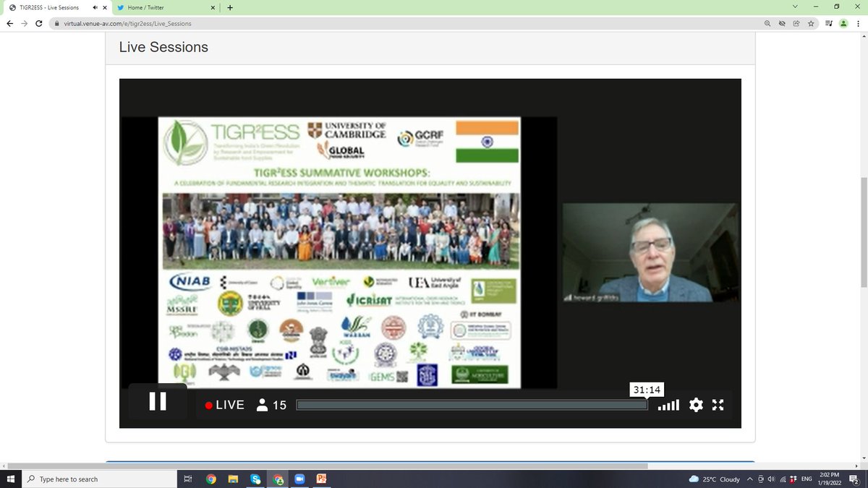Close the TIGR2ESS Live Sessions tab
868x488 pixels.
(x=103, y=7)
